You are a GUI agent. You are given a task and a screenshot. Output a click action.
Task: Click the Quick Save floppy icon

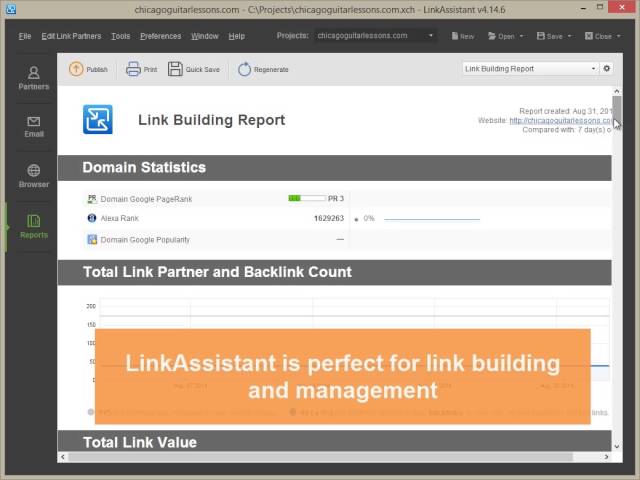point(175,69)
